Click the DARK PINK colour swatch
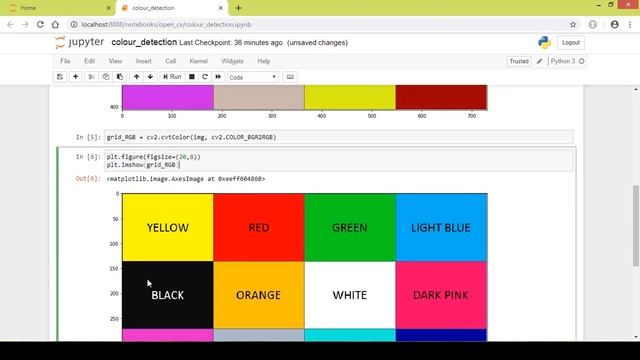Screen dimensions: 640x360 (441, 295)
